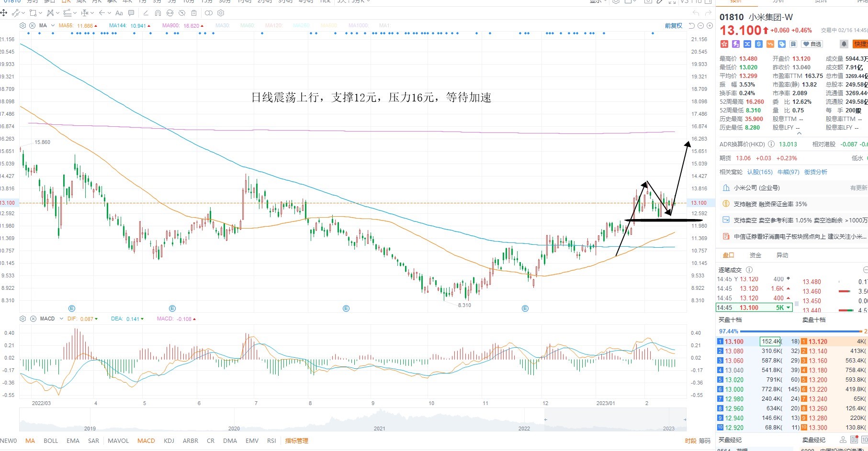The image size is (868, 451).
Task: Click the purple lightning Level 2 badge
Action: (x=736, y=44)
